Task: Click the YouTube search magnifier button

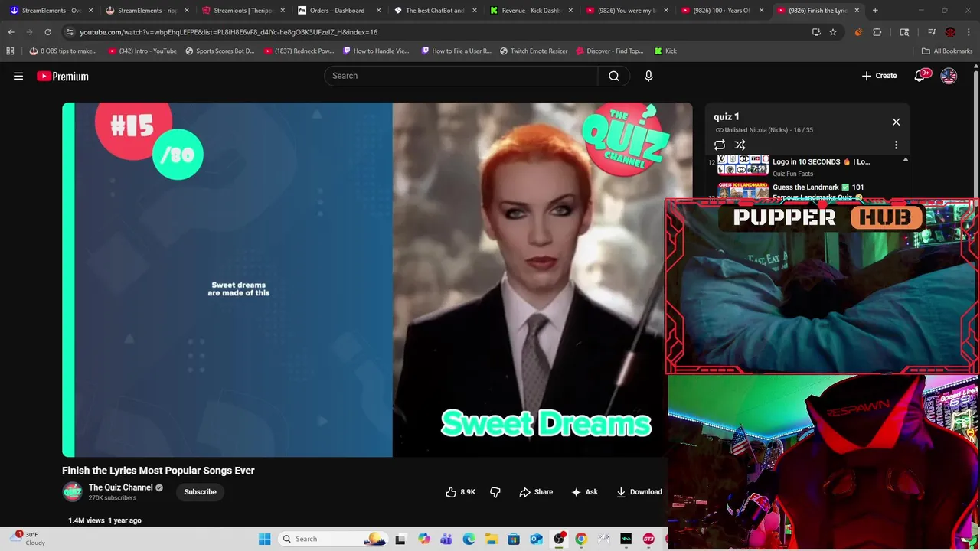Action: coord(614,76)
